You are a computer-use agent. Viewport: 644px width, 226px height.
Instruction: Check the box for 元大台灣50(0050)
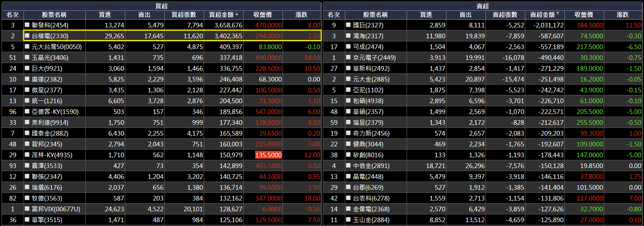(27, 46)
